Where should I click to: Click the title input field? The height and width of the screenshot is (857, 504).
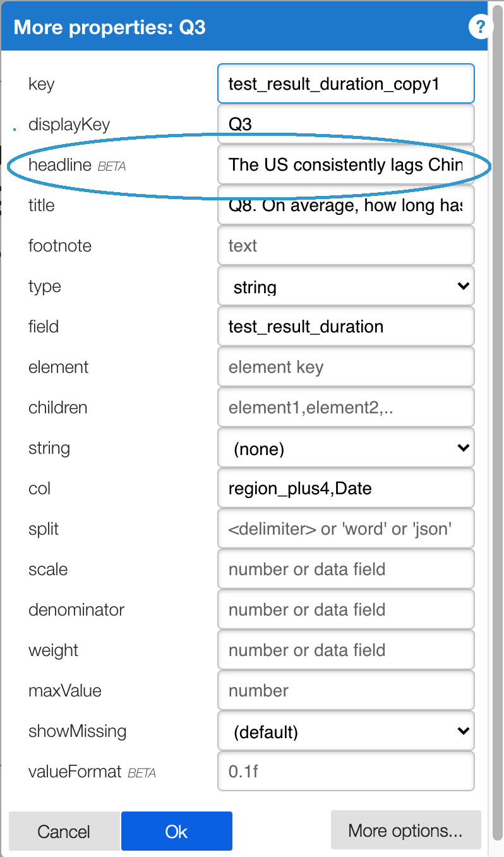pyautogui.click(x=345, y=205)
